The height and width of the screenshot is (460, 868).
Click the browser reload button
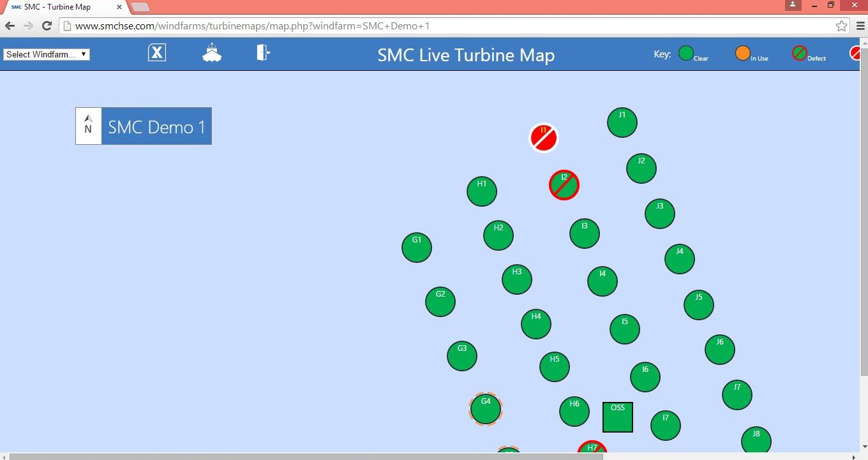[47, 26]
